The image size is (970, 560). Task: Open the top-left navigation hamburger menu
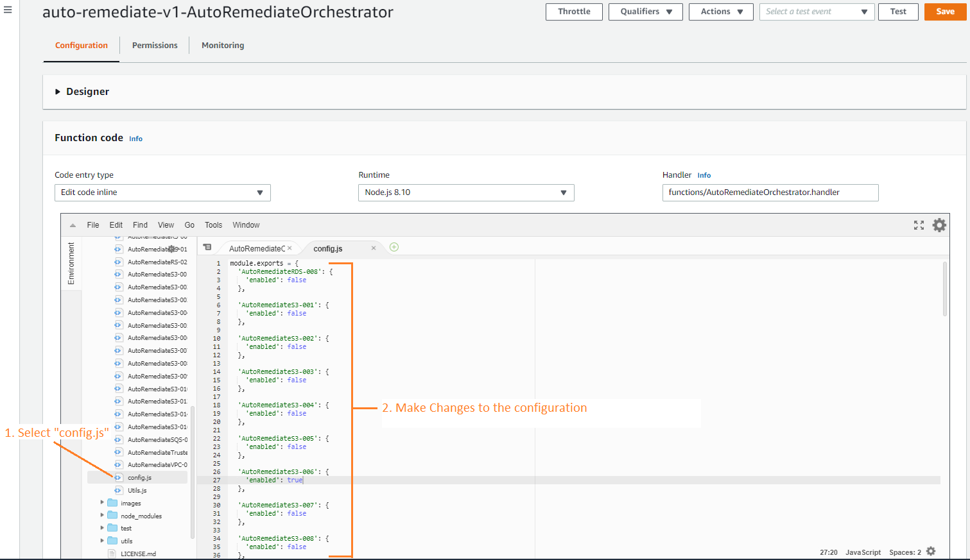pos(8,8)
